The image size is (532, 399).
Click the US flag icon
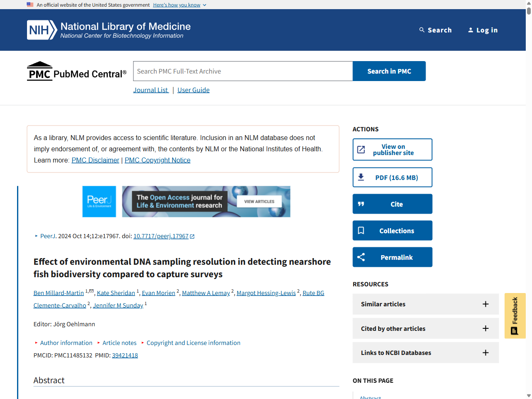(30, 5)
